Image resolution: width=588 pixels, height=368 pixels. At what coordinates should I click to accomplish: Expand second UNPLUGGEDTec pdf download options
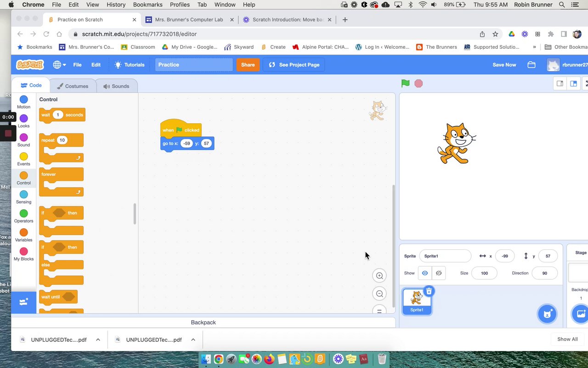pos(193,339)
